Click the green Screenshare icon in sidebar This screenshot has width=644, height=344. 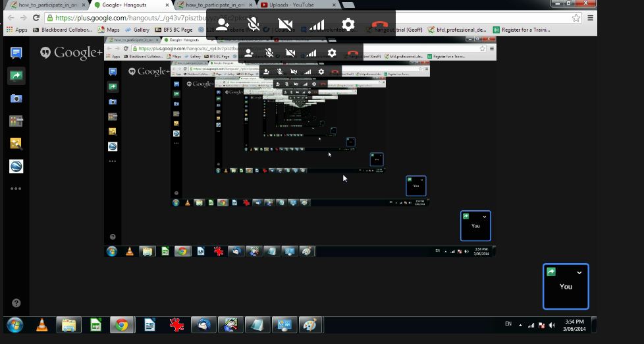click(16, 76)
